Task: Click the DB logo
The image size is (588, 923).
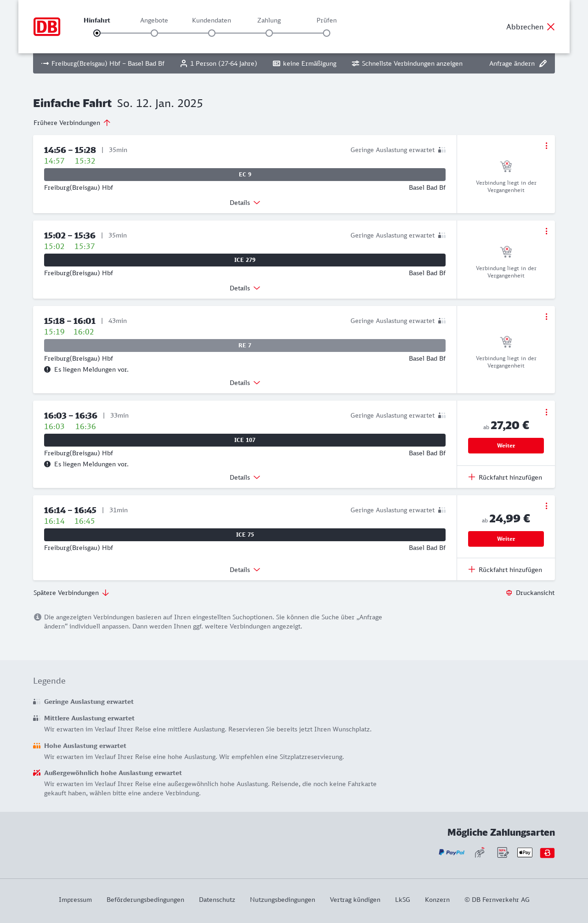Action: 47,27
